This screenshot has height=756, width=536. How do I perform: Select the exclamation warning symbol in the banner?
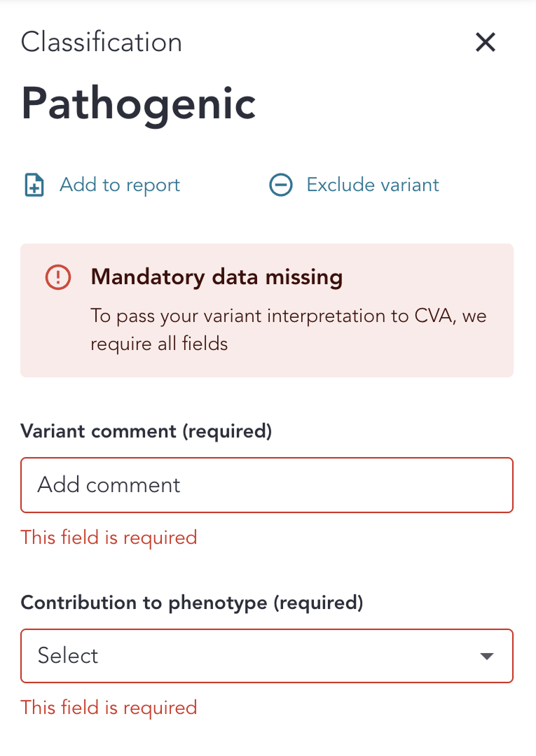click(x=58, y=277)
